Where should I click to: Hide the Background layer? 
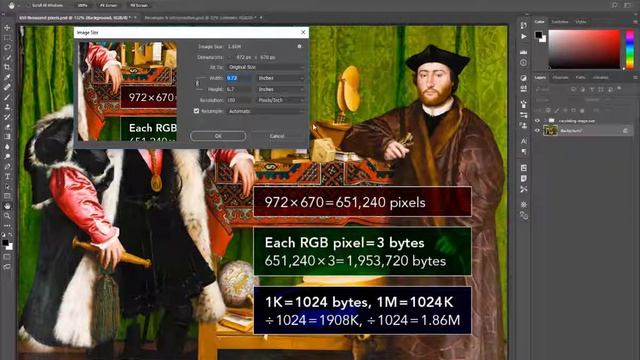[537, 131]
